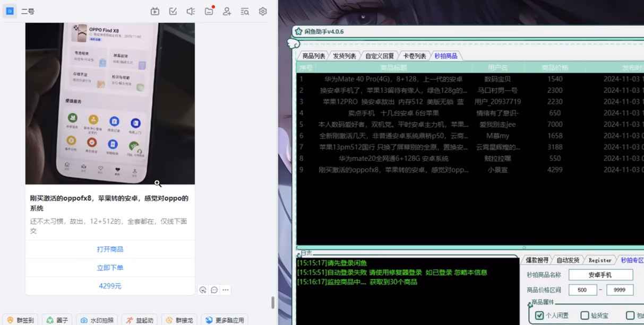Screen dimensions: 644x325
Task: Open the Channels video icon in chat toolbar
Action: coord(156,11)
